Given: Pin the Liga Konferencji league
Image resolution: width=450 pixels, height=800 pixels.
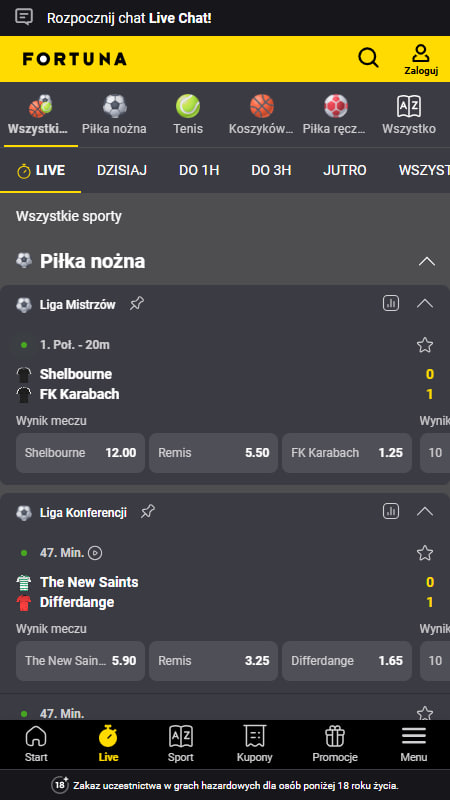Looking at the screenshot, I should [x=147, y=512].
